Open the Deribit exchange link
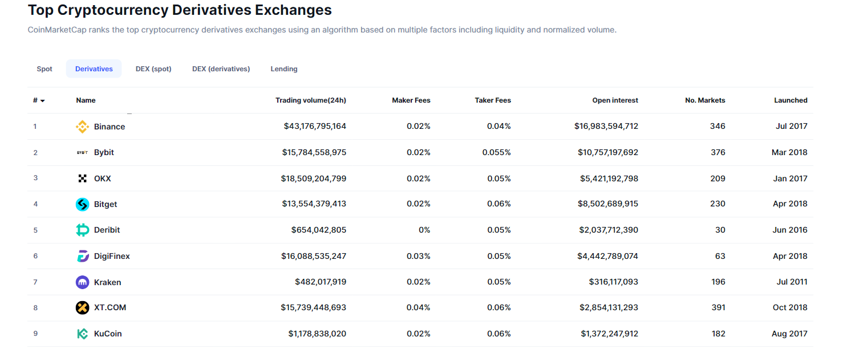Viewport: 868px width, 349px height. click(107, 230)
